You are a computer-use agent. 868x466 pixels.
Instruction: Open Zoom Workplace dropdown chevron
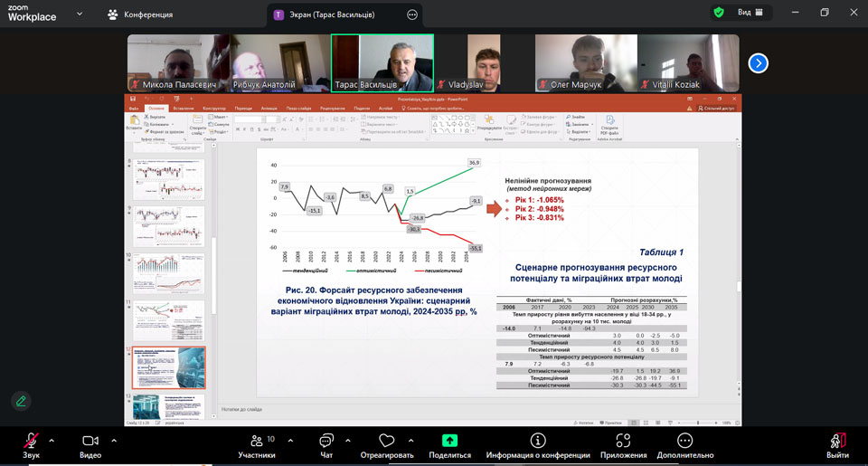[80, 14]
